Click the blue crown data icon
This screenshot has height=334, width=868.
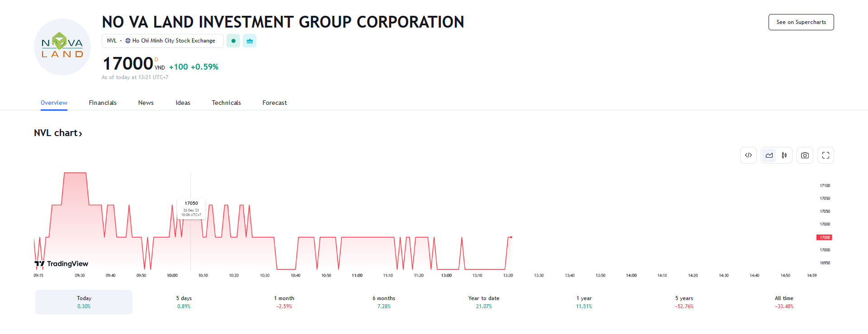(250, 41)
